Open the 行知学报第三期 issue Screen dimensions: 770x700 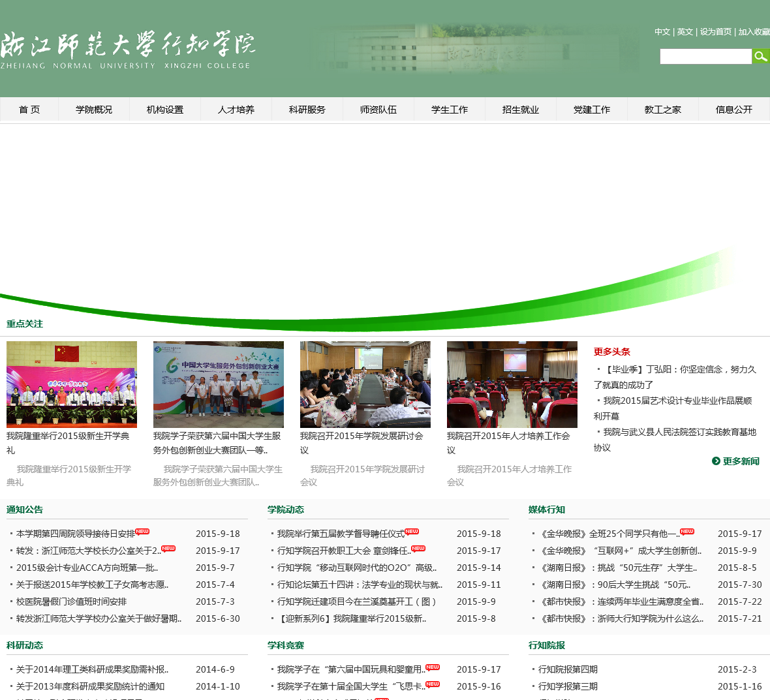(x=568, y=686)
